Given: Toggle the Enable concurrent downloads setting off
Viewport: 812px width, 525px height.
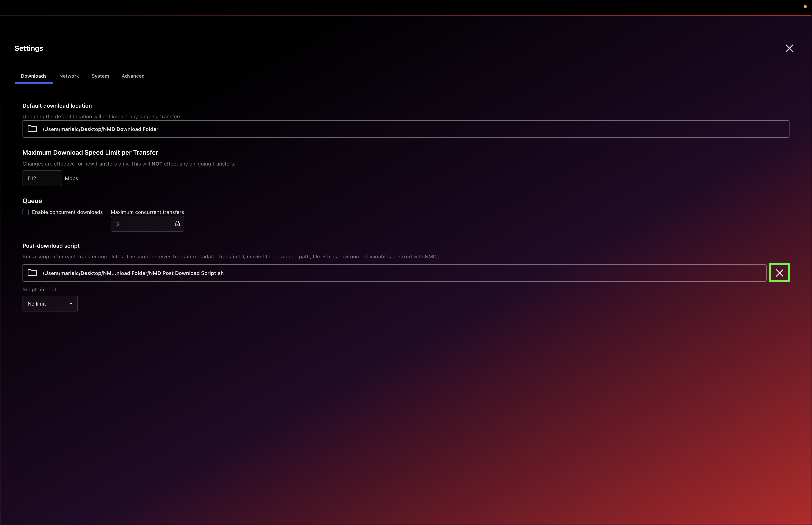Looking at the screenshot, I should pyautogui.click(x=25, y=212).
